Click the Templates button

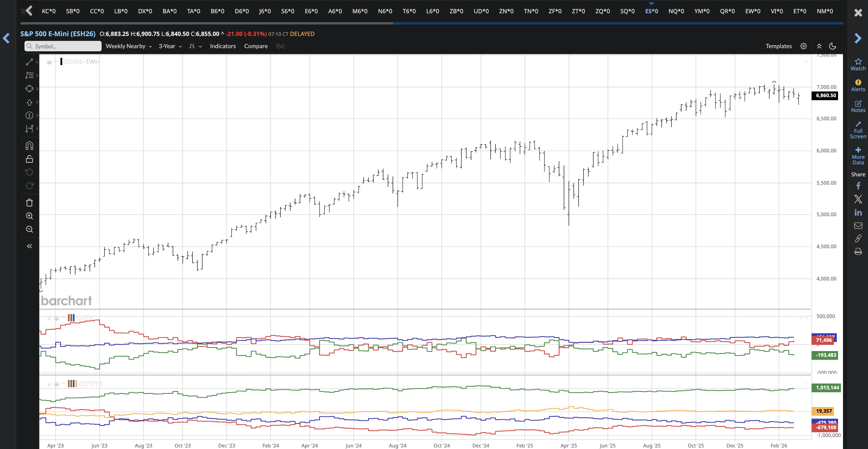[x=778, y=46]
